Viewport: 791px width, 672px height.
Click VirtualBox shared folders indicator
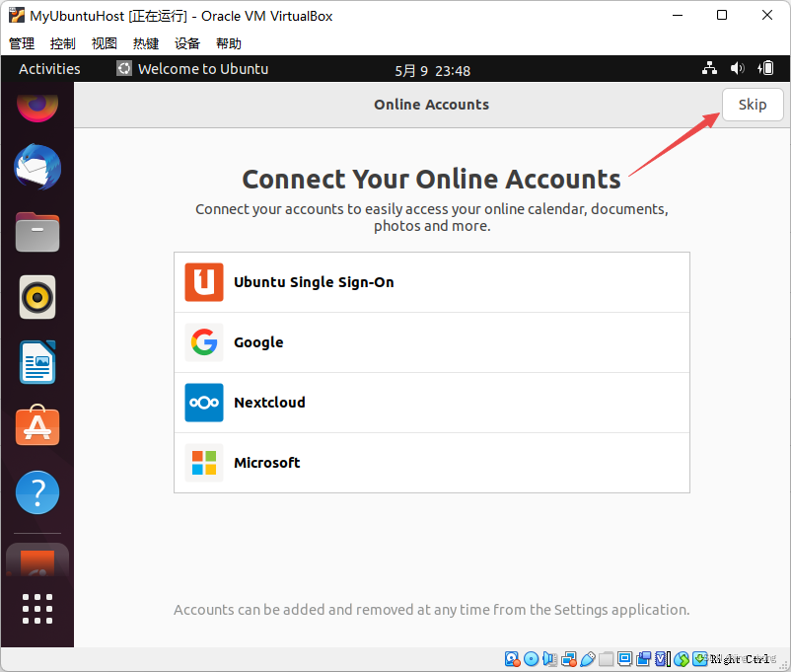[607, 659]
